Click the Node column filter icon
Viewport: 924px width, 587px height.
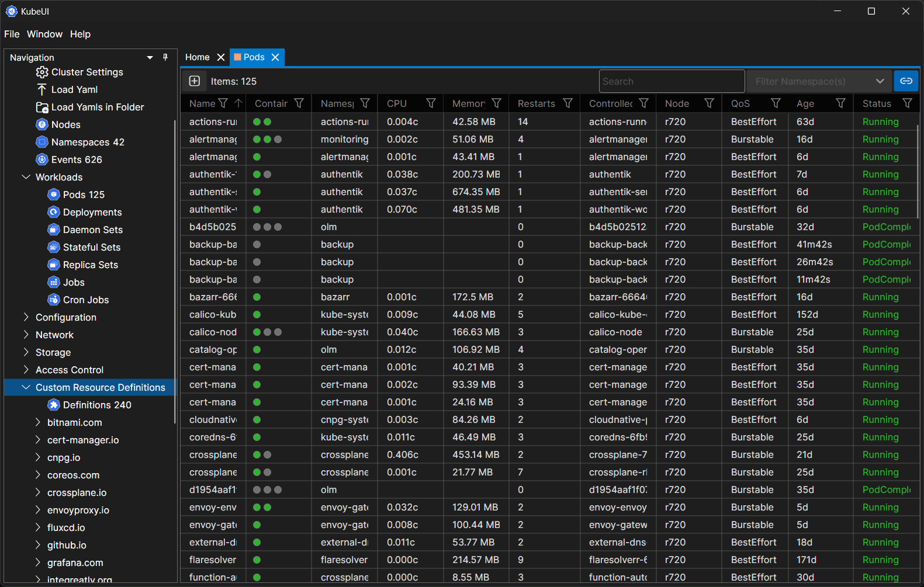tap(709, 103)
